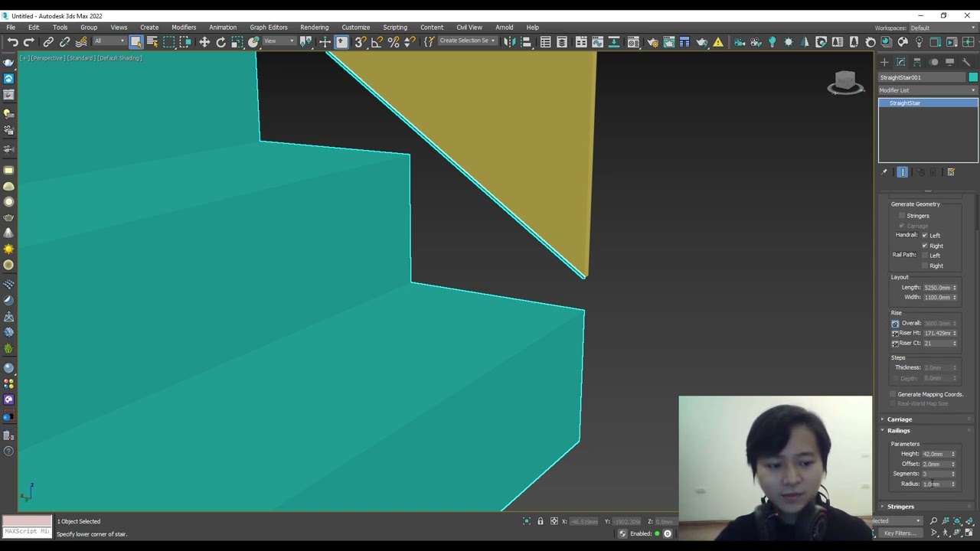The height and width of the screenshot is (551, 980).
Task: Open the Display command panel tab
Action: coord(950,62)
